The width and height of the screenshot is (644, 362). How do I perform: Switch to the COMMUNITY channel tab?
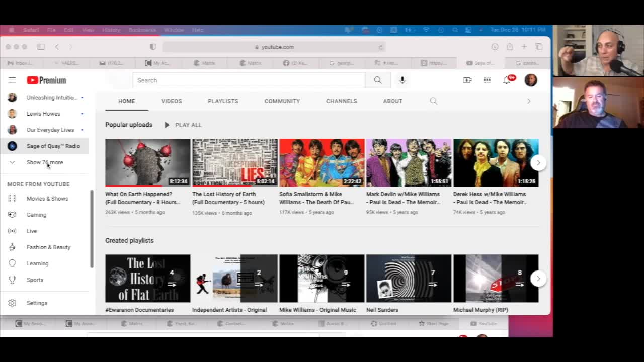(282, 101)
